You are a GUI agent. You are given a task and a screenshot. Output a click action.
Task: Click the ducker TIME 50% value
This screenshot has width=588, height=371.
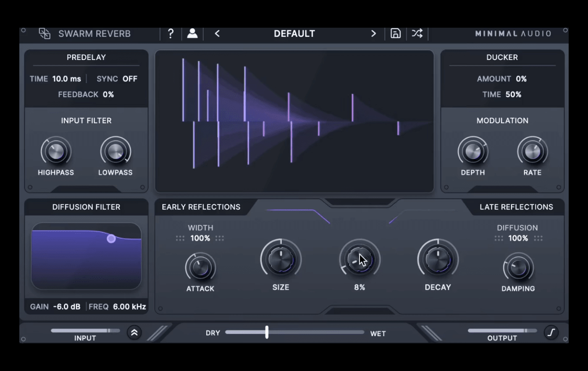513,94
